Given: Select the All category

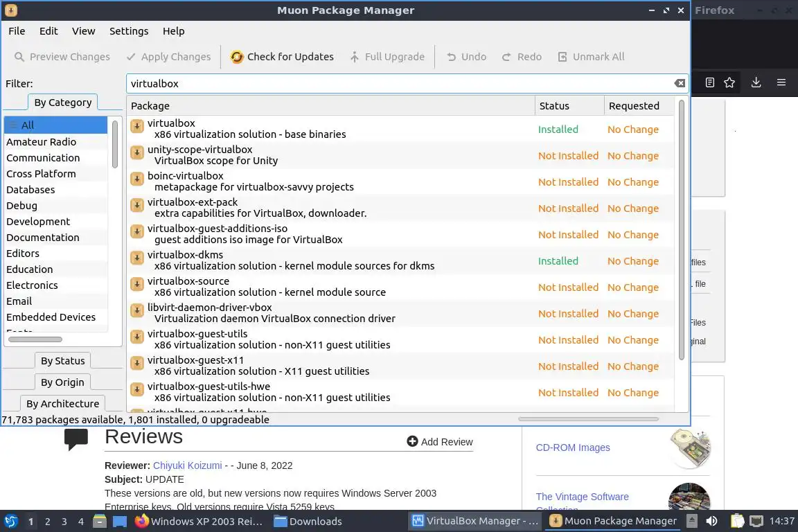Looking at the screenshot, I should tap(56, 125).
